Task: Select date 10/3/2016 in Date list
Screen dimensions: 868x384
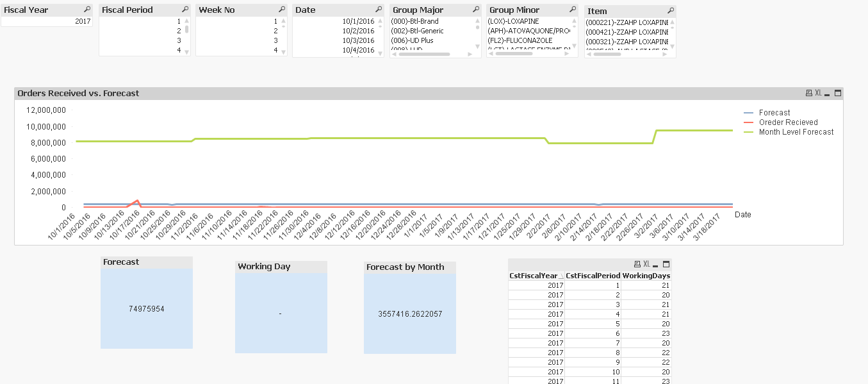Action: pyautogui.click(x=358, y=40)
